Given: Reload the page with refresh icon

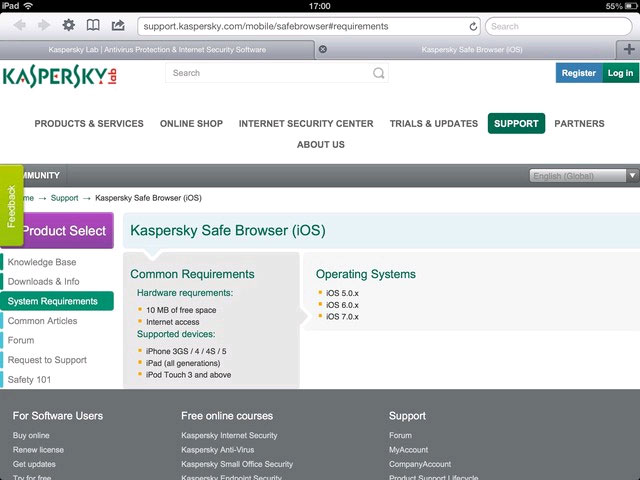Looking at the screenshot, I should coord(473,26).
